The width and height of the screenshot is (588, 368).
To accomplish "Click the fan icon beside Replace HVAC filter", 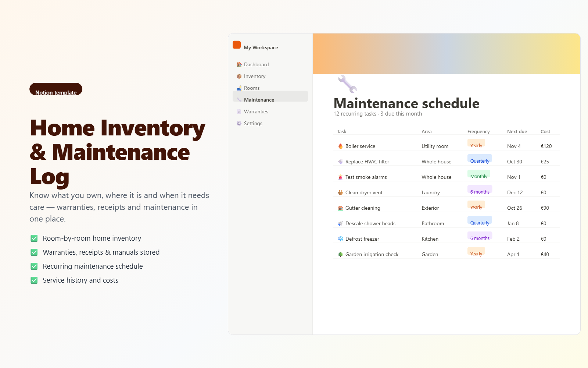I will 340,162.
